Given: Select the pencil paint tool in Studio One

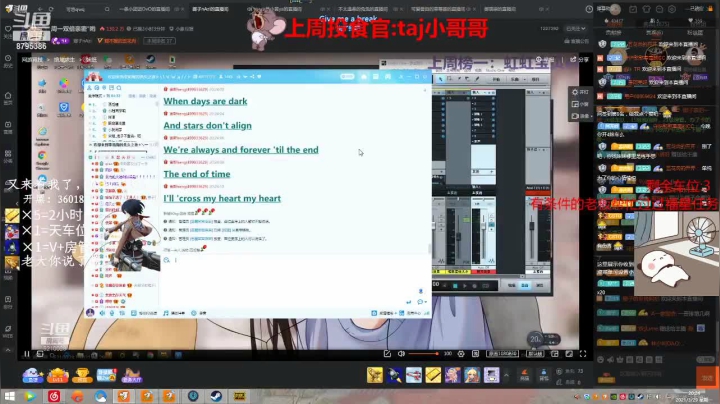Looking at the screenshot, I should tap(477, 79).
